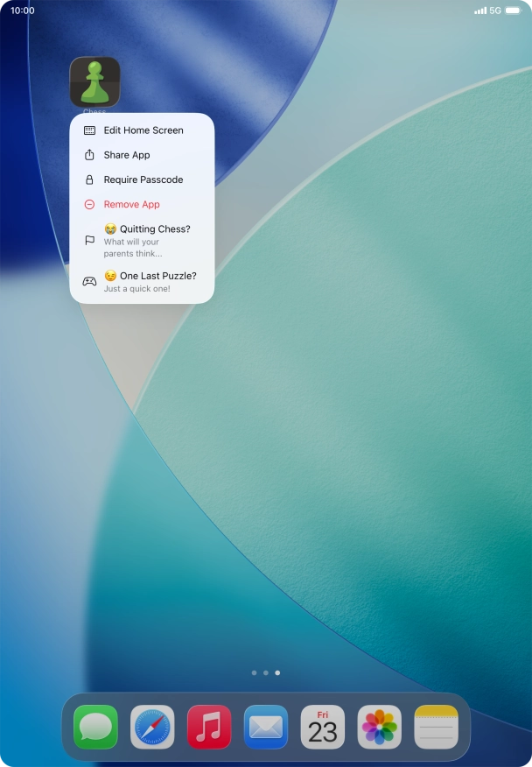Choose Share App from context menu
This screenshot has height=767, width=532.
(x=127, y=155)
